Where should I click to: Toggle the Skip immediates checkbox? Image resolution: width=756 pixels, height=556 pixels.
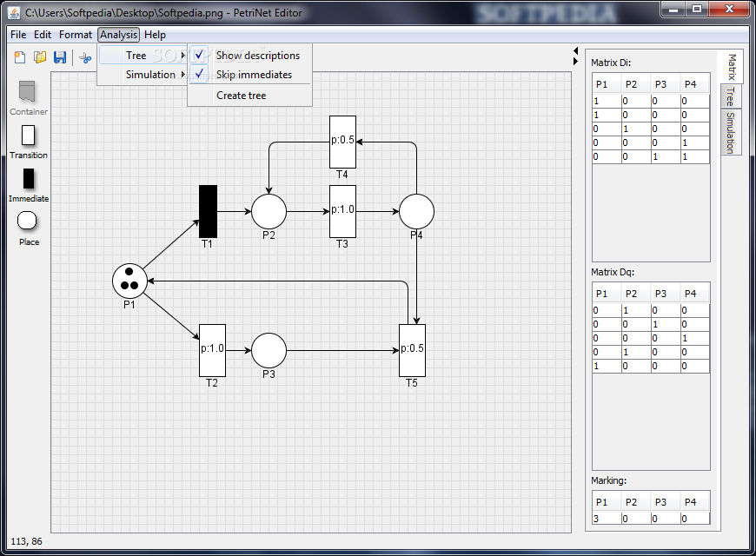[x=199, y=74]
